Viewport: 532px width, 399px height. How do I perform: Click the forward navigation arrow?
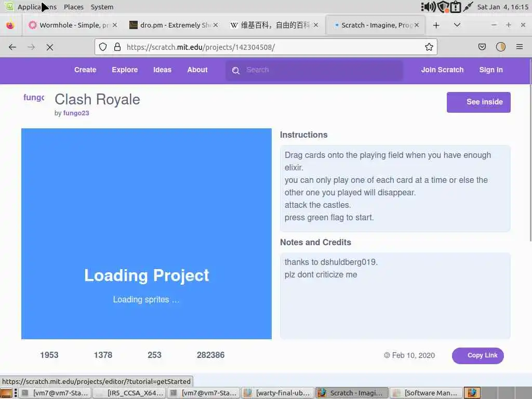31,47
